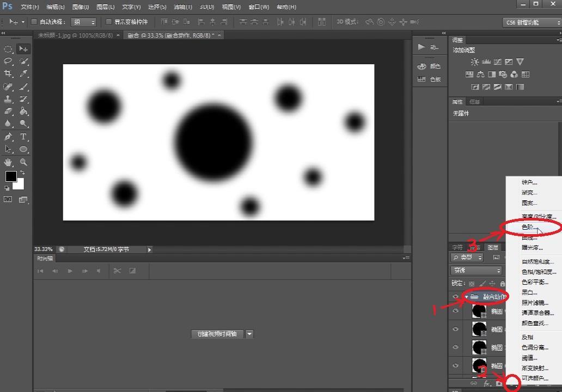Select the Lasso tool
This screenshot has width=562, height=392.
8,62
